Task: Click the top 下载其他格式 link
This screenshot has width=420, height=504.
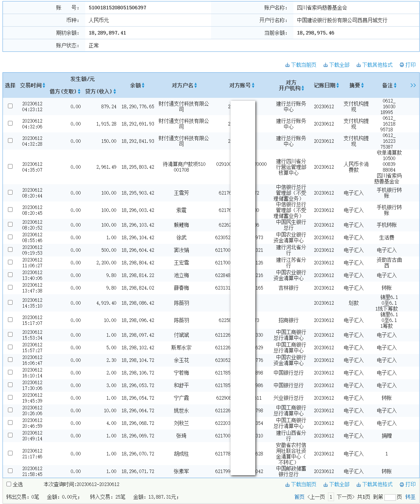Action: click(374, 65)
